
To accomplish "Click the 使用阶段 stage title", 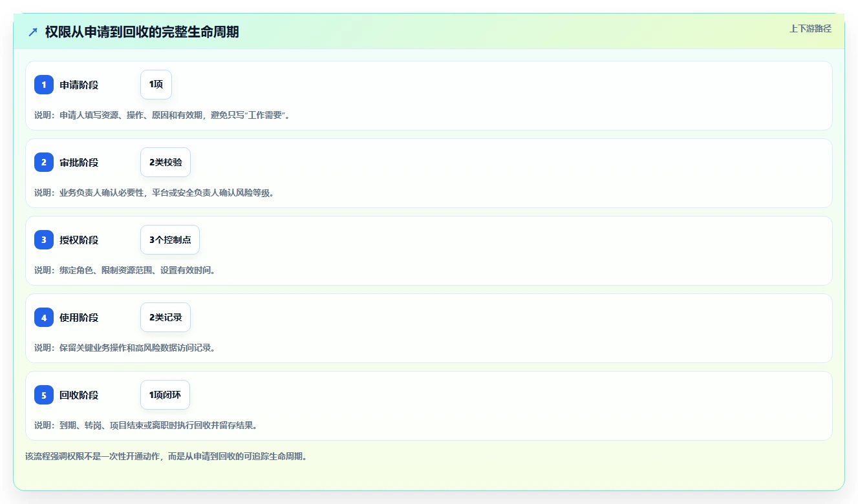I will (79, 317).
